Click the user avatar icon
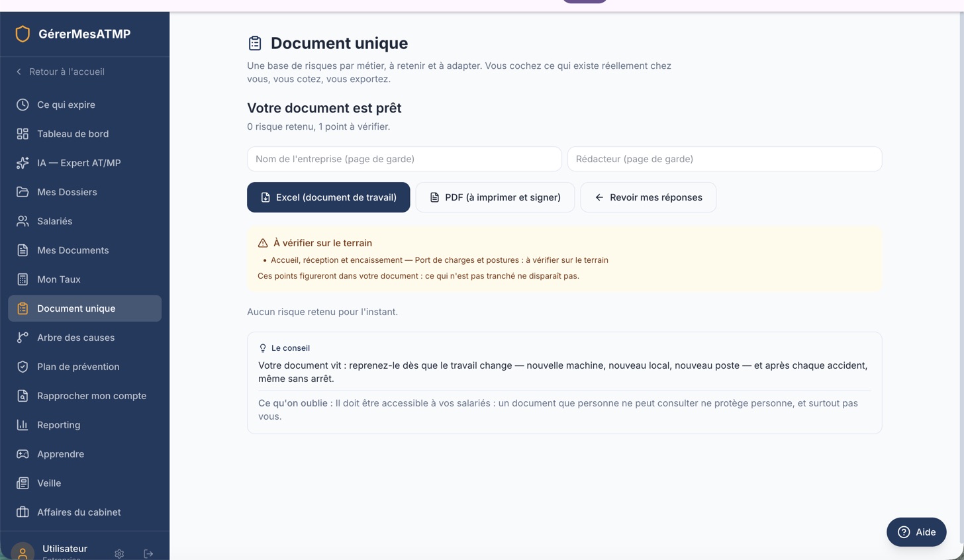This screenshot has width=964, height=560. coord(23,552)
